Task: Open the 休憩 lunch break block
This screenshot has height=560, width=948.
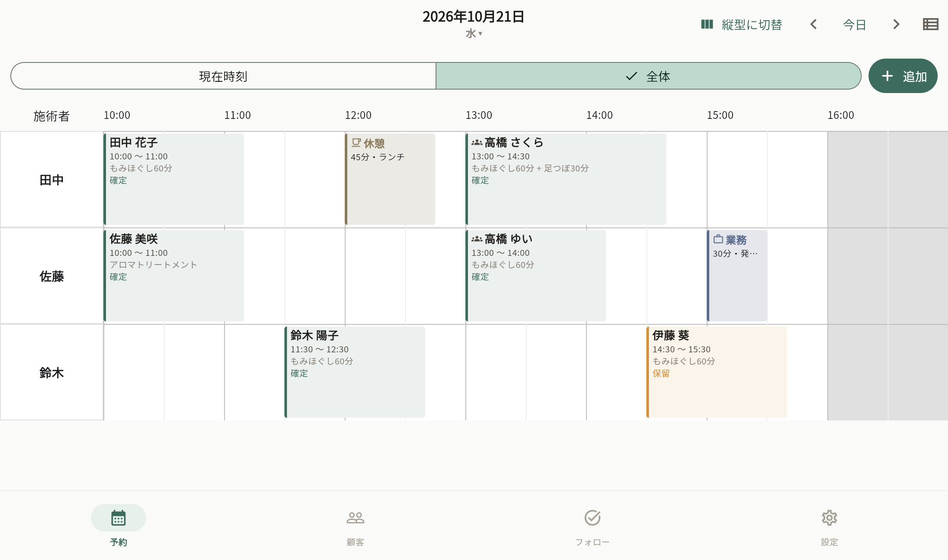Action: coord(390,179)
